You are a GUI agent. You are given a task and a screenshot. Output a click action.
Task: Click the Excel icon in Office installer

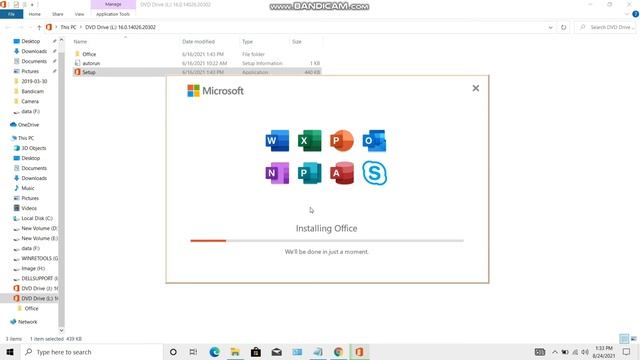309,140
